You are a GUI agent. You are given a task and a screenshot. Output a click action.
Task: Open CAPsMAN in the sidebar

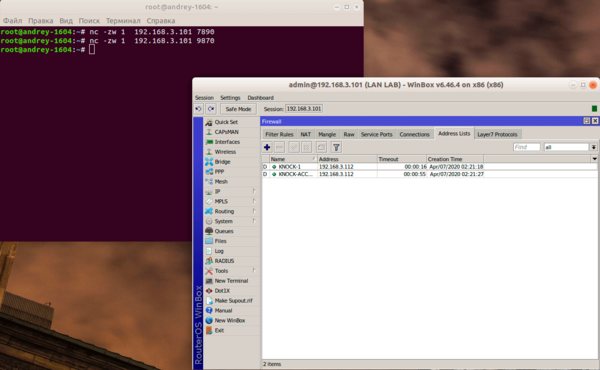227,132
